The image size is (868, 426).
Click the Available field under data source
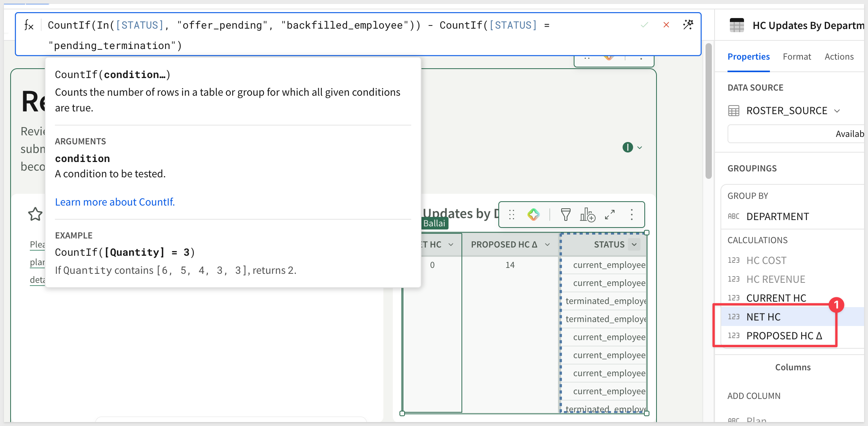tap(796, 134)
